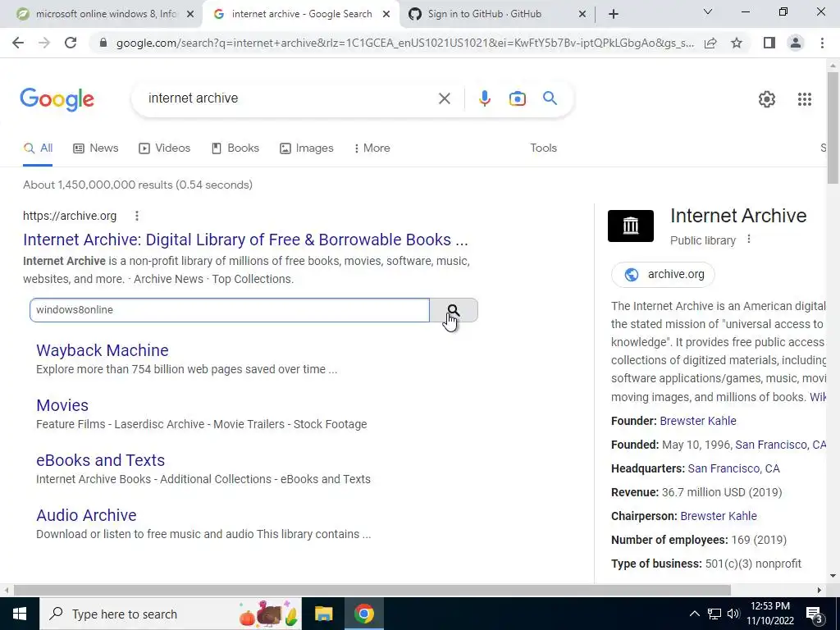Click the Internet Archive logo thumbnail

(631, 226)
